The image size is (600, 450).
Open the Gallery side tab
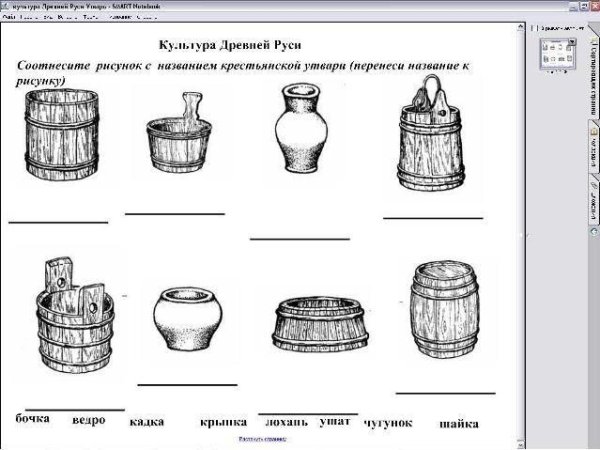coord(593,147)
